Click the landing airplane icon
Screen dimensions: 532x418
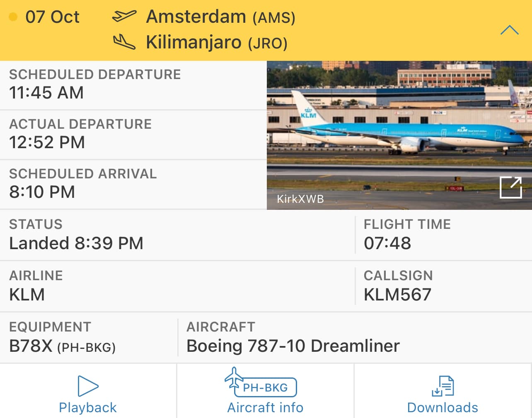tap(124, 42)
